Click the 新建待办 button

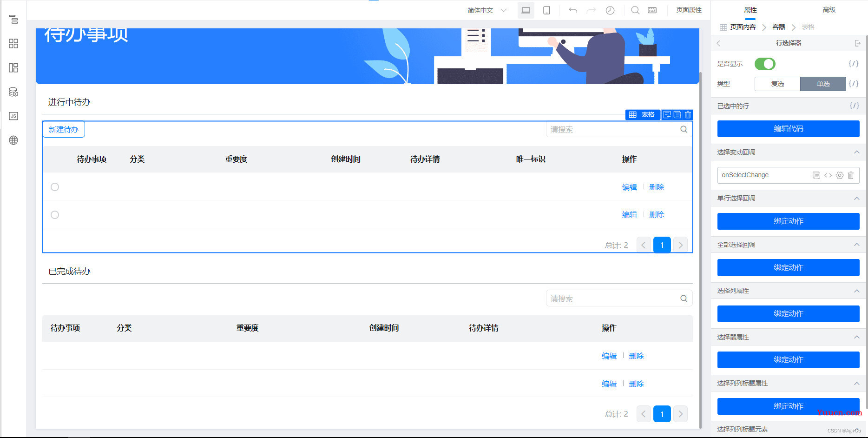[64, 130]
